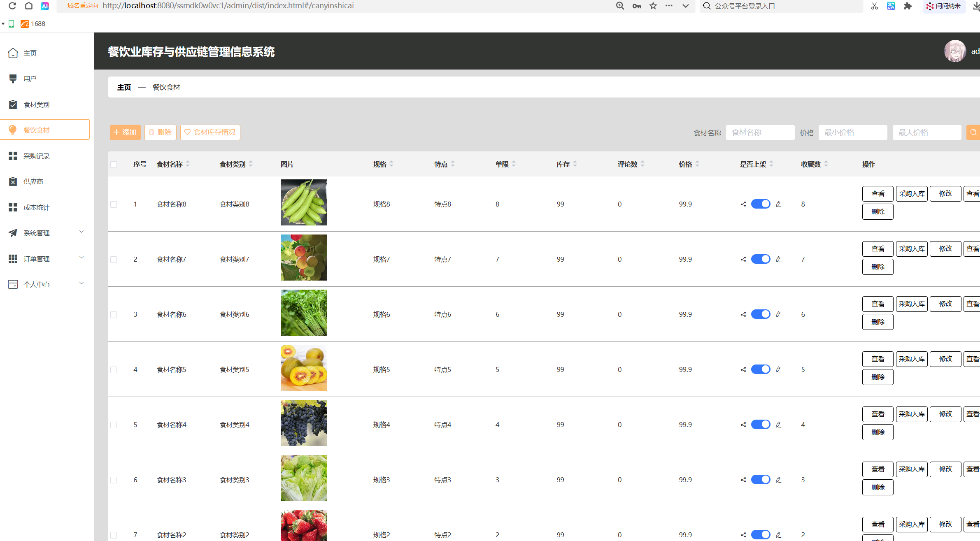
Task: Open 食材类别 in the sidebar
Action: (x=45, y=104)
